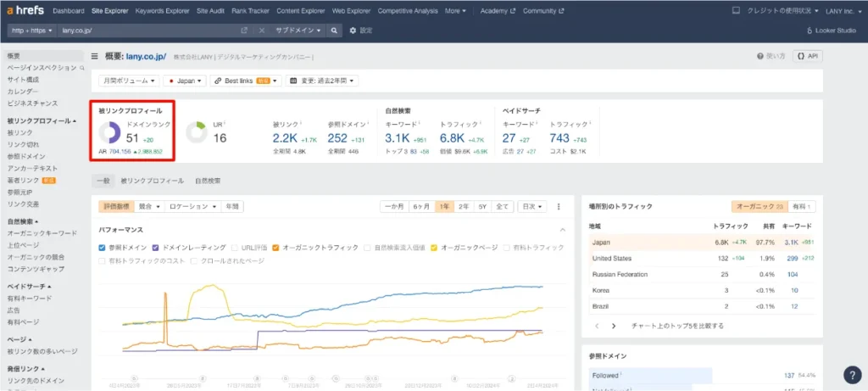Enable URL評価 checkbox

click(x=236, y=248)
